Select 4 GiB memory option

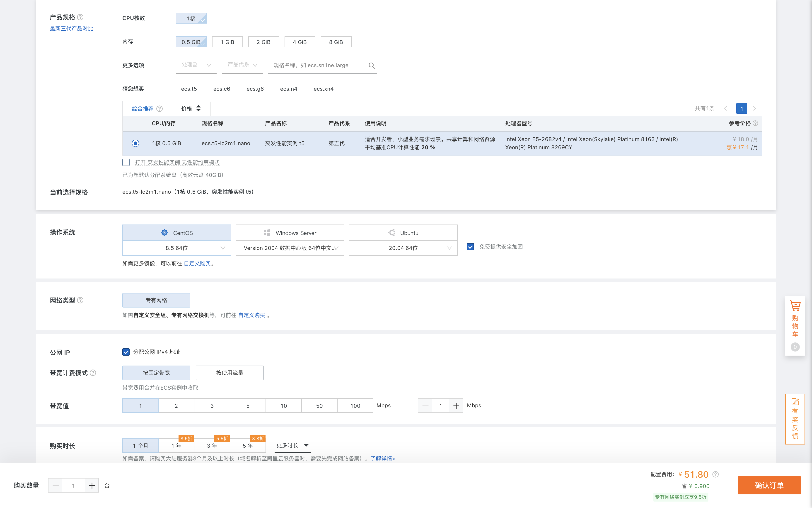coord(300,42)
